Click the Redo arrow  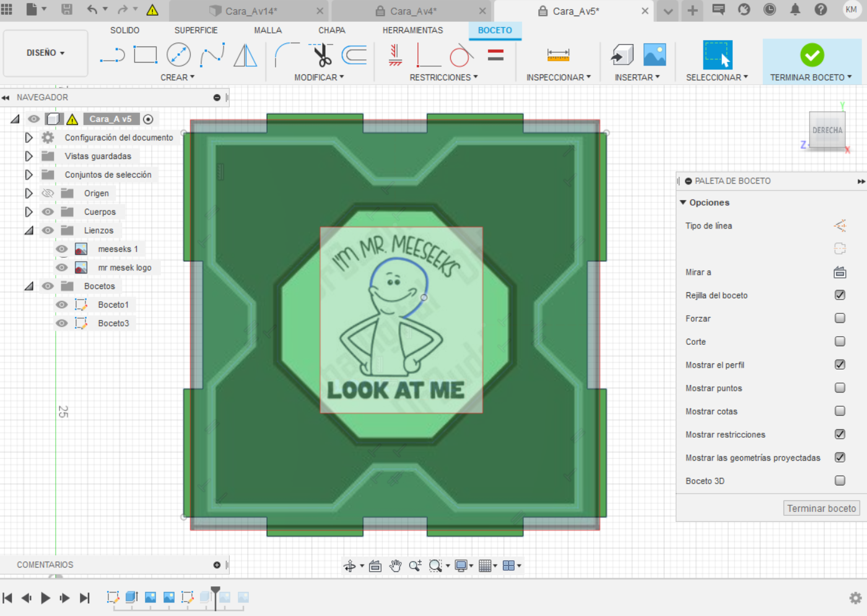[x=123, y=9]
